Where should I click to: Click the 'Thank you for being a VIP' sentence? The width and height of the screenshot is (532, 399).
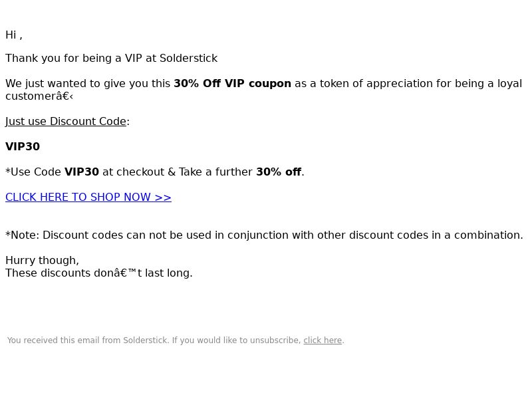[111, 59]
